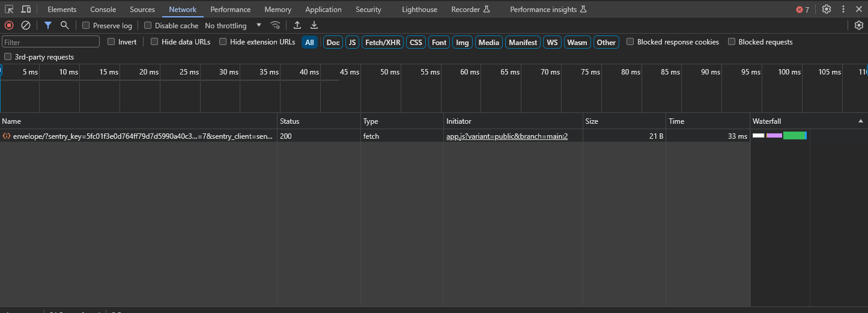Screen dimensions: 868x313
Task: Open the app.js initiator link
Action: pyautogui.click(x=507, y=136)
